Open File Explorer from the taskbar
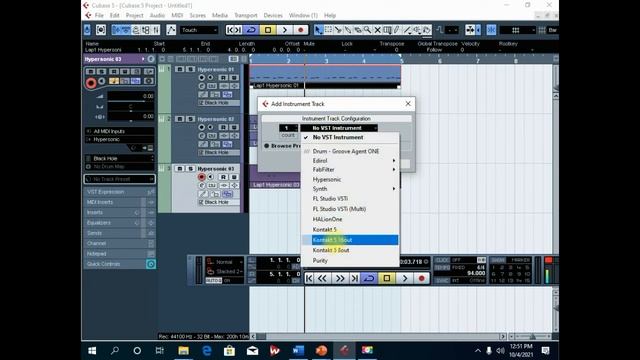Image resolution: width=640 pixels, height=360 pixels. point(183,351)
